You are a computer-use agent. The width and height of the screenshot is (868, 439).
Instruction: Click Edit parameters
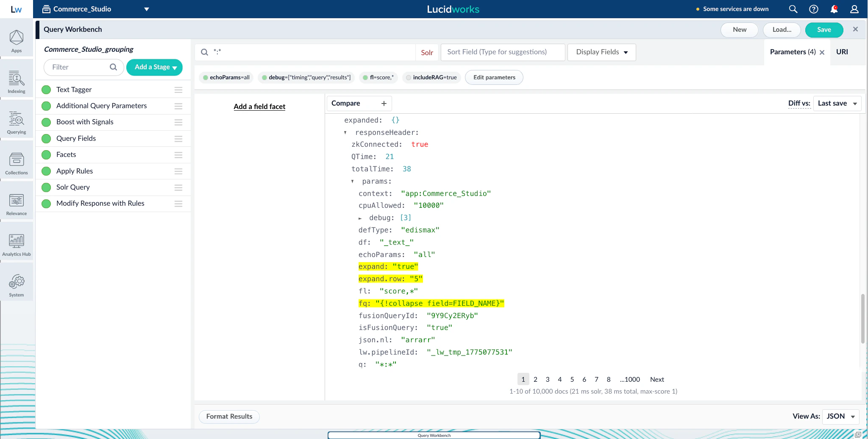(494, 77)
